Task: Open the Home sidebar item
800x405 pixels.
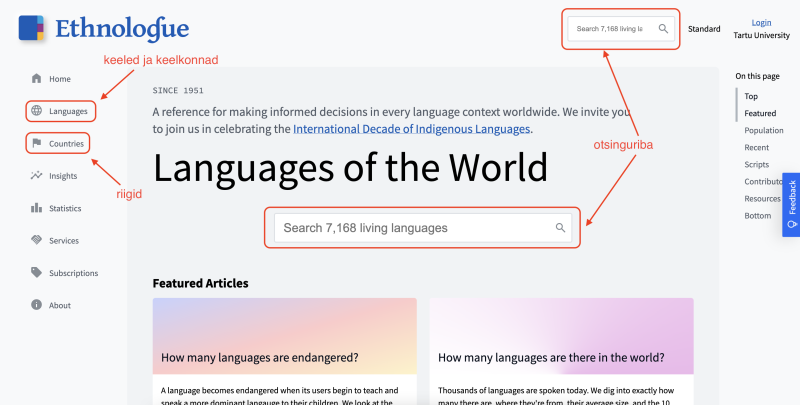Action: [x=51, y=79]
